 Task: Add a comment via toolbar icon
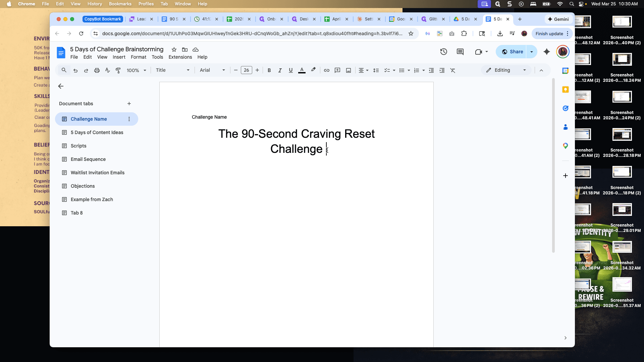(337, 70)
